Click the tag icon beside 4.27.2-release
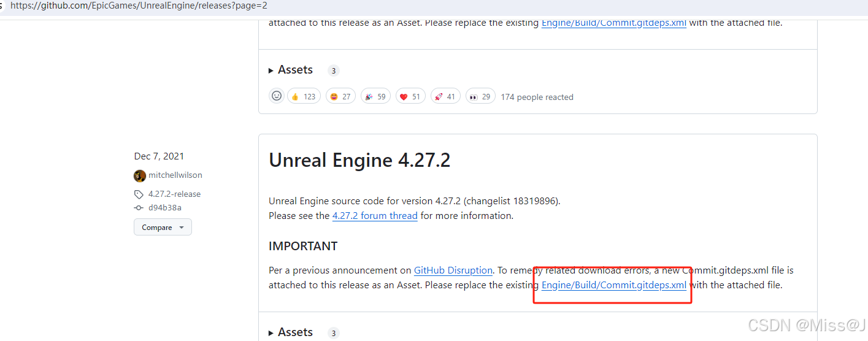This screenshot has width=868, height=341. tap(139, 194)
